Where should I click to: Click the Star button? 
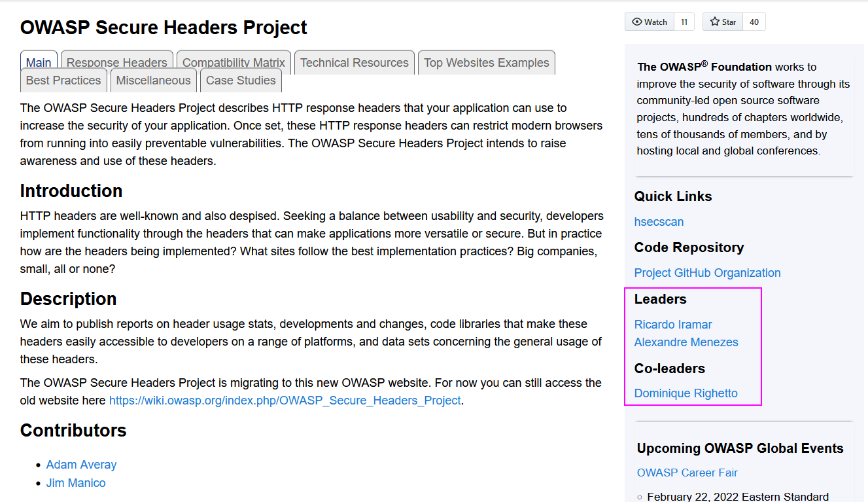(723, 22)
